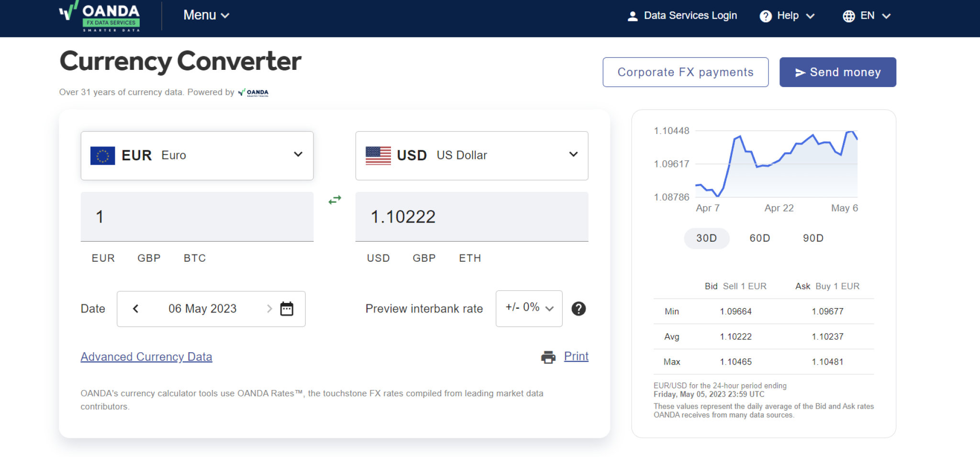Open the date picker calendar icon

[x=287, y=309]
